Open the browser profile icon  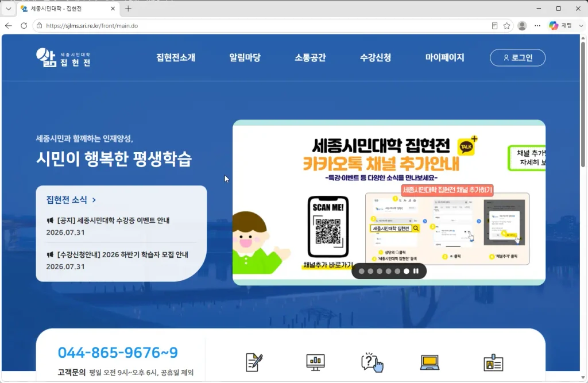tap(522, 25)
